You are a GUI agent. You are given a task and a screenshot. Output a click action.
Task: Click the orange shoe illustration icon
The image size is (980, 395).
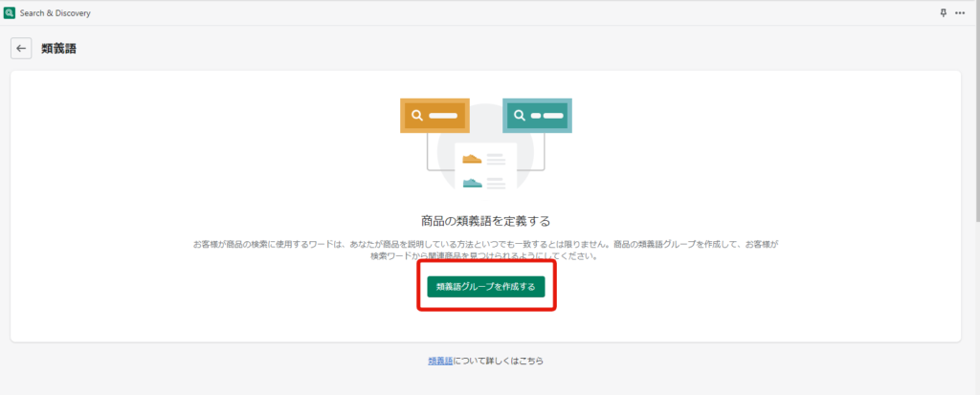point(472,159)
